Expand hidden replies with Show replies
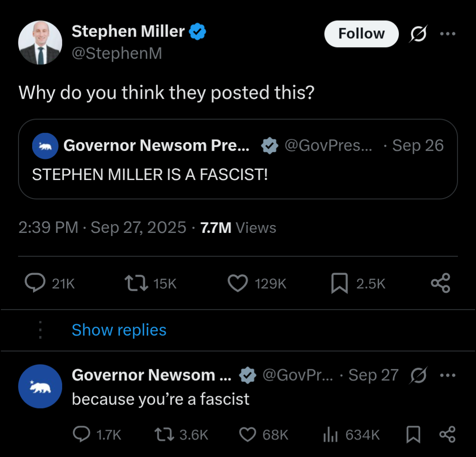This screenshot has width=476, height=457. [119, 330]
